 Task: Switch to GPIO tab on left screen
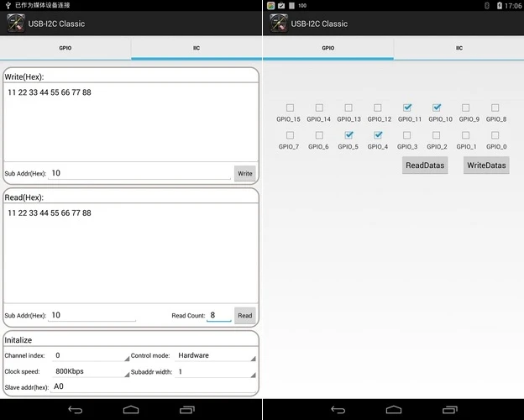(x=65, y=48)
